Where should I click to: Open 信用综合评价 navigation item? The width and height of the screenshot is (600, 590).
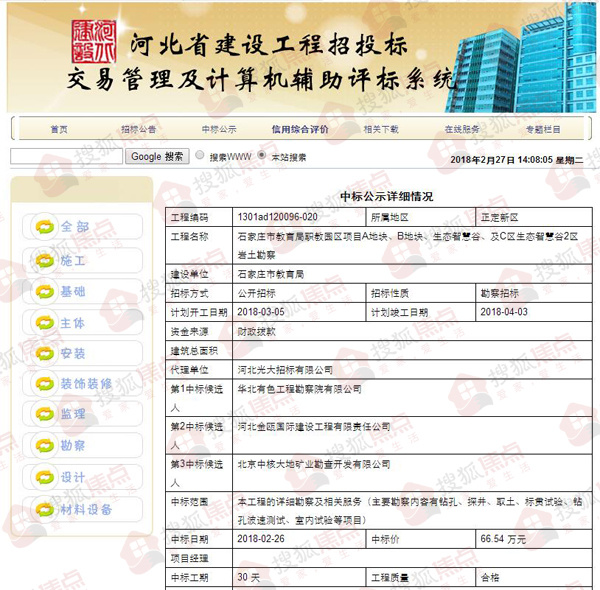[300, 129]
